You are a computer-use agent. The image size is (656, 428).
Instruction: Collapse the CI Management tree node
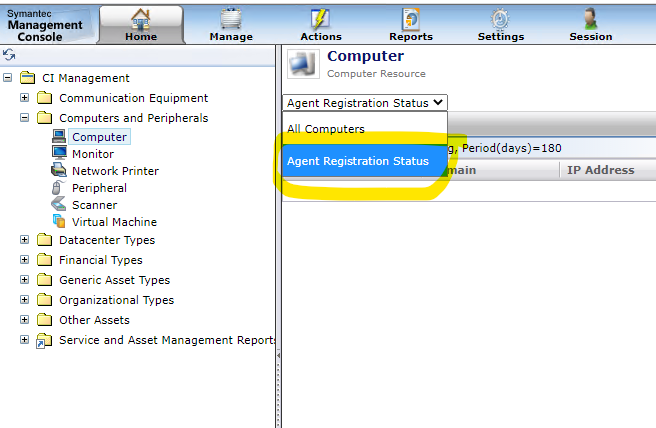tap(9, 78)
